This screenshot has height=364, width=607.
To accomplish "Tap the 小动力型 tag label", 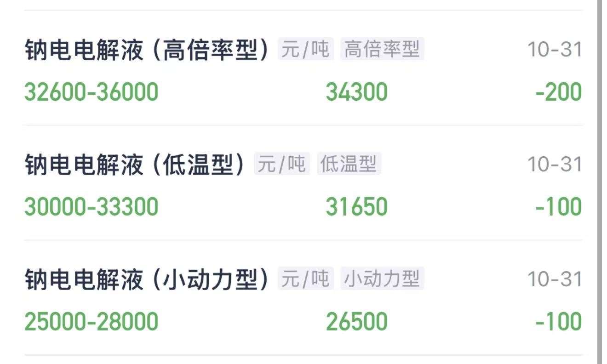I will [x=382, y=279].
